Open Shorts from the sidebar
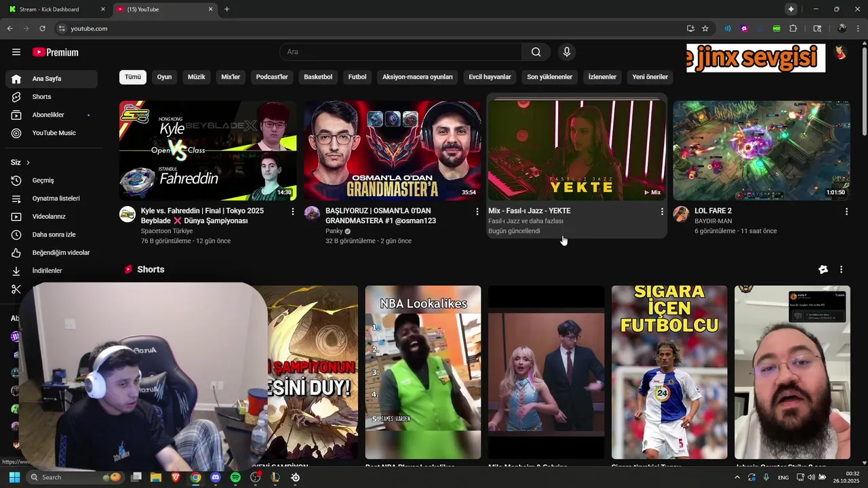Viewport: 868px width, 488px height. [x=52, y=97]
